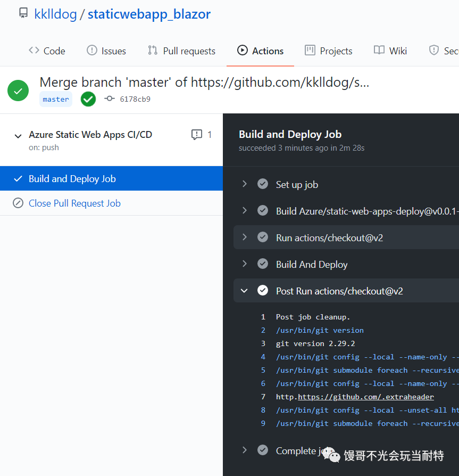459x476 pixels.
Task: Click the Post Run actions/checkout@v2 success icon
Action: [263, 291]
